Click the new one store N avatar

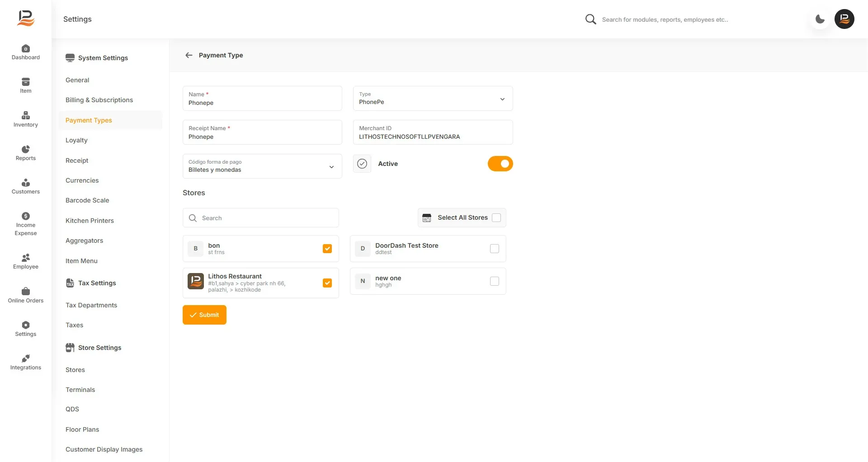click(363, 281)
